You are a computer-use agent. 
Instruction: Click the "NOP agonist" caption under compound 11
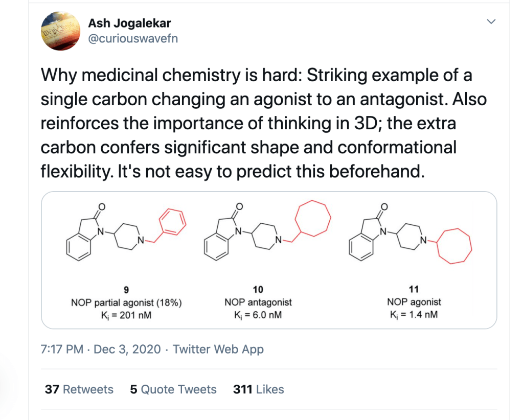pyautogui.click(x=414, y=302)
